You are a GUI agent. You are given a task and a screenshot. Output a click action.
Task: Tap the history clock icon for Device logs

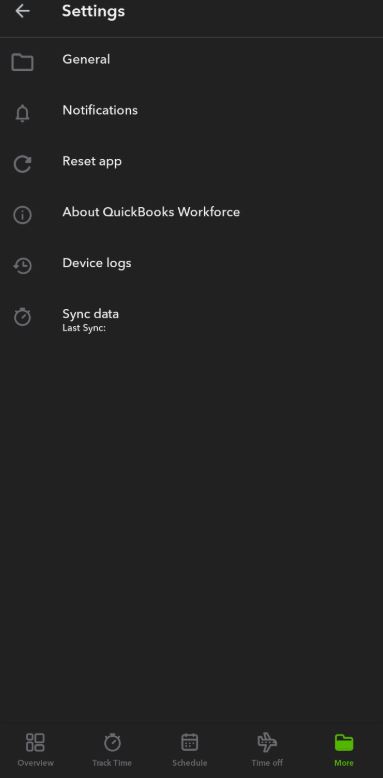(22, 266)
